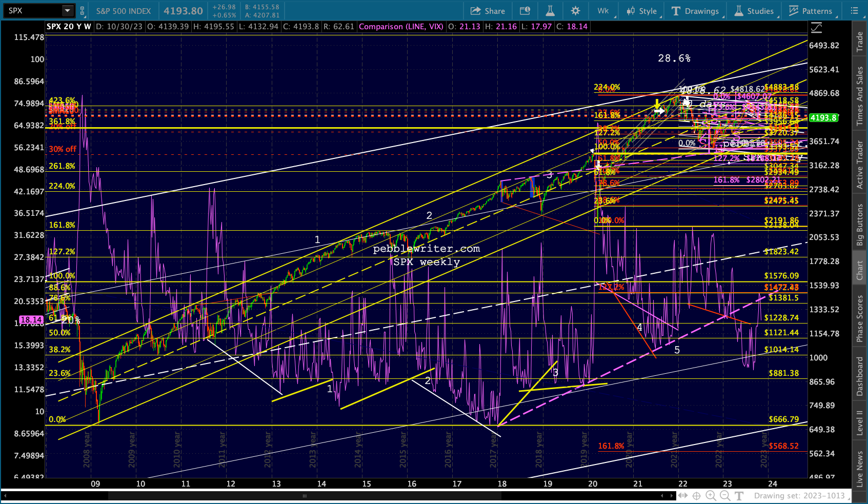This screenshot has width=868, height=504.
Task: Click the zoom out magnifier
Action: [725, 495]
